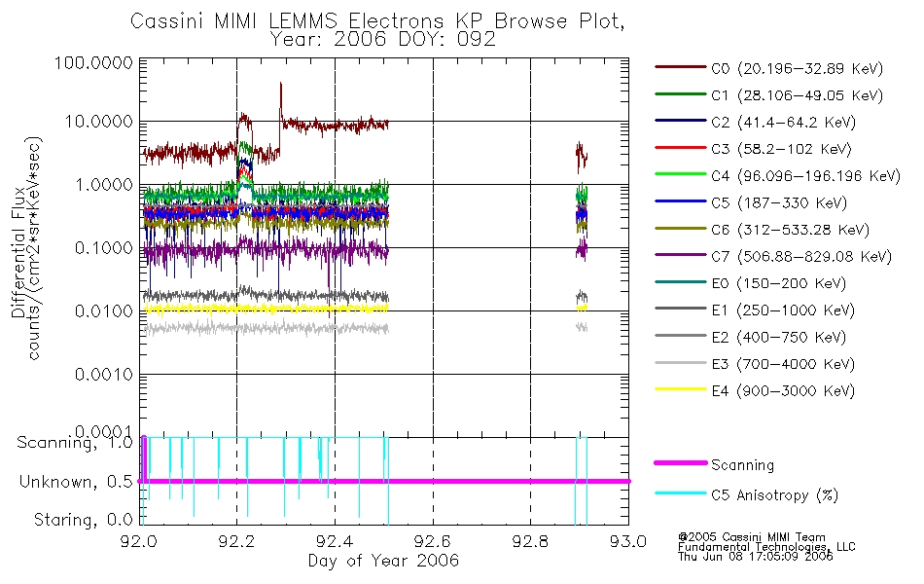Click the E4 (900-3000 KeV) legend label
The image size is (924, 584).
coord(783,391)
